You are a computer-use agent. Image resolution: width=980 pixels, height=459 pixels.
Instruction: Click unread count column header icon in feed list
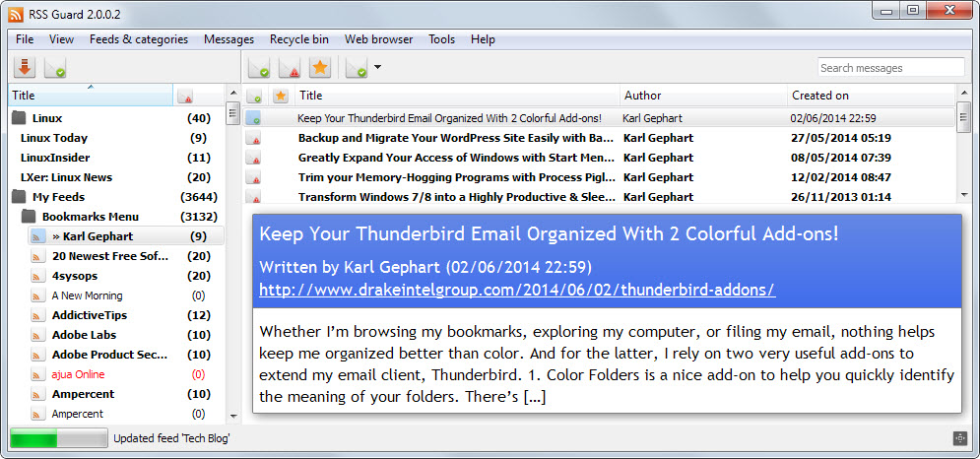tap(185, 96)
